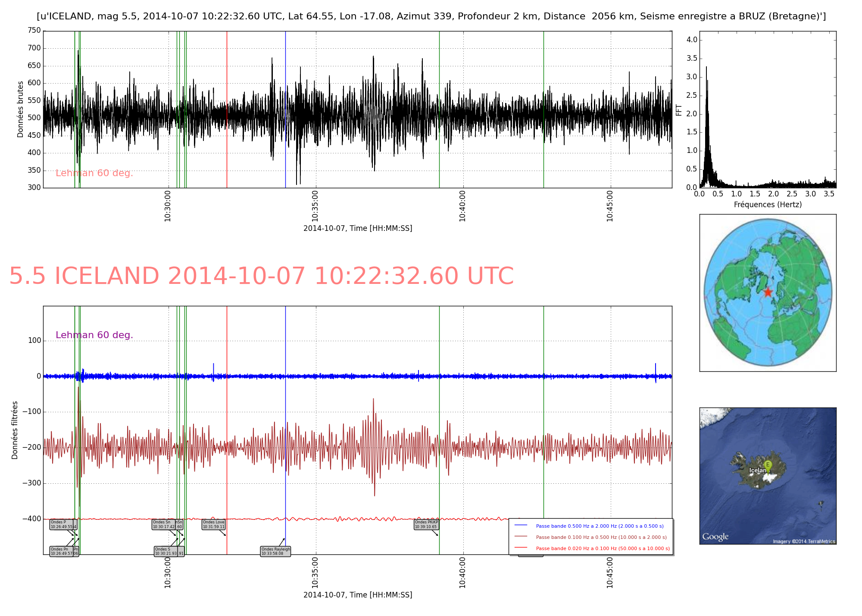862x616 pixels.
Task: Click the green pin marker on Iceland
Action: [x=767, y=465]
